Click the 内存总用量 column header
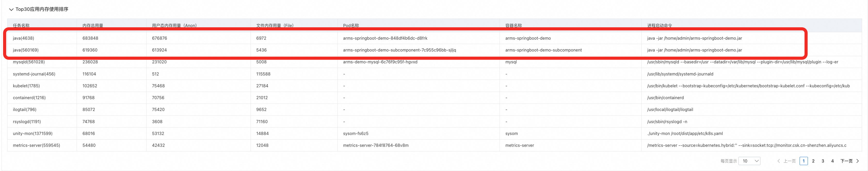The height and width of the screenshot is (171, 868). (x=93, y=25)
